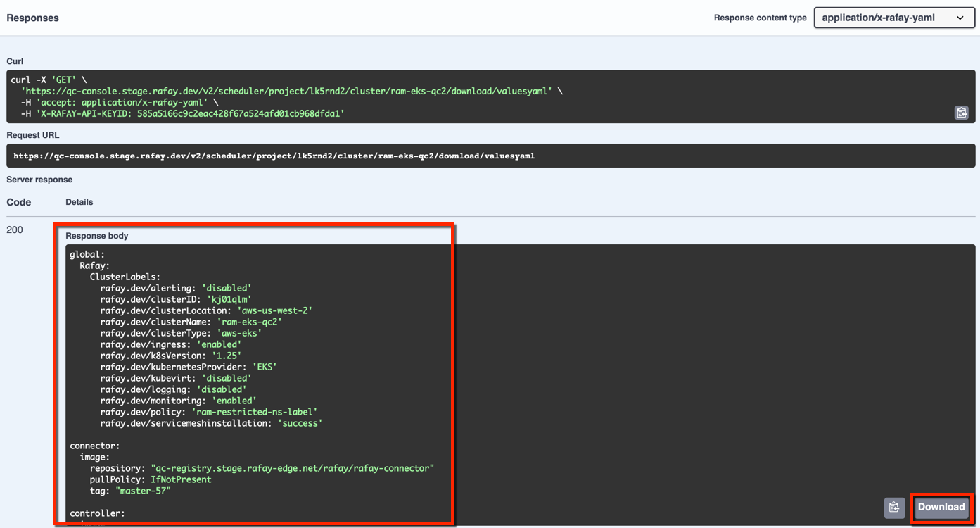Click the 'connector:' key
980x528 pixels.
point(95,446)
